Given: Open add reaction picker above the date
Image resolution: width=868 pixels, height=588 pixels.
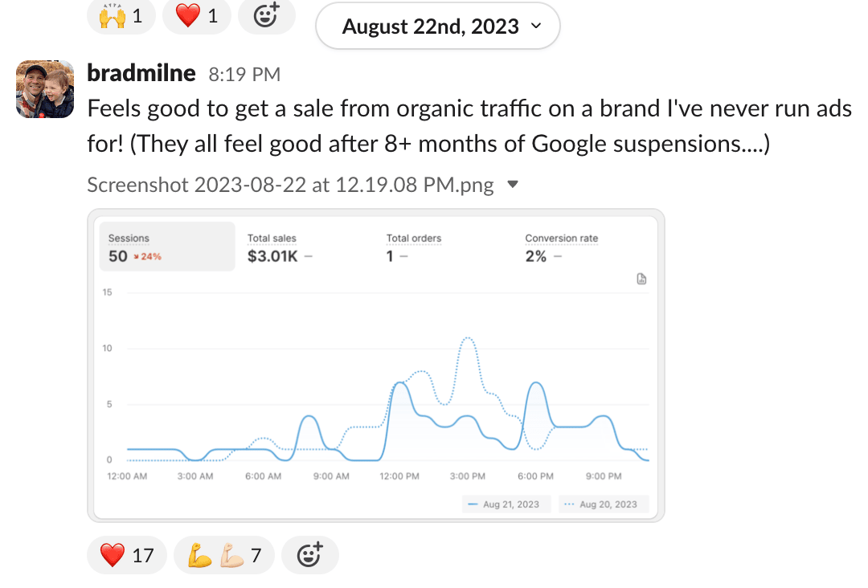Looking at the screenshot, I should [x=265, y=16].
